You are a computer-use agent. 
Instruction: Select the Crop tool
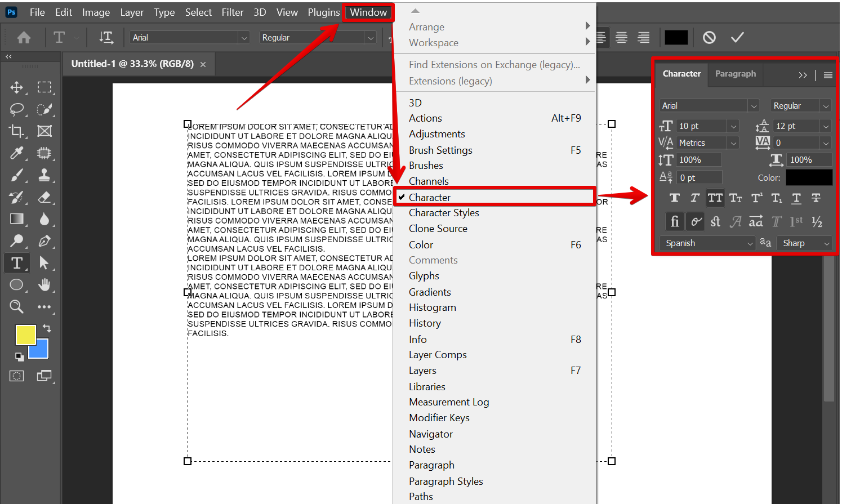click(x=16, y=131)
